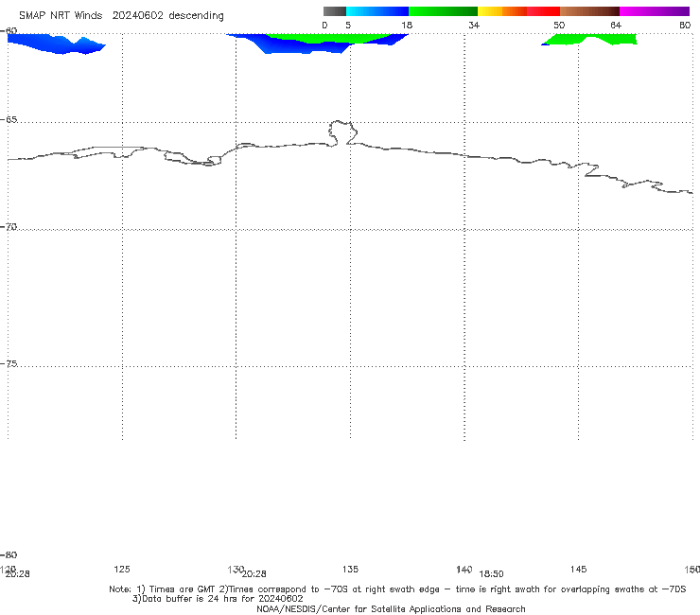Click the latitude label "-80"
This screenshot has width=700, height=615.
tap(9, 554)
